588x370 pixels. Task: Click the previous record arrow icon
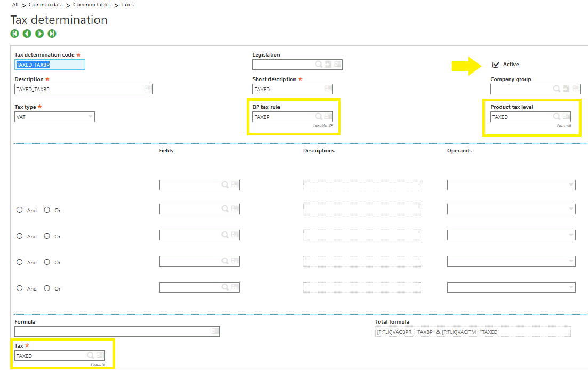pos(27,34)
